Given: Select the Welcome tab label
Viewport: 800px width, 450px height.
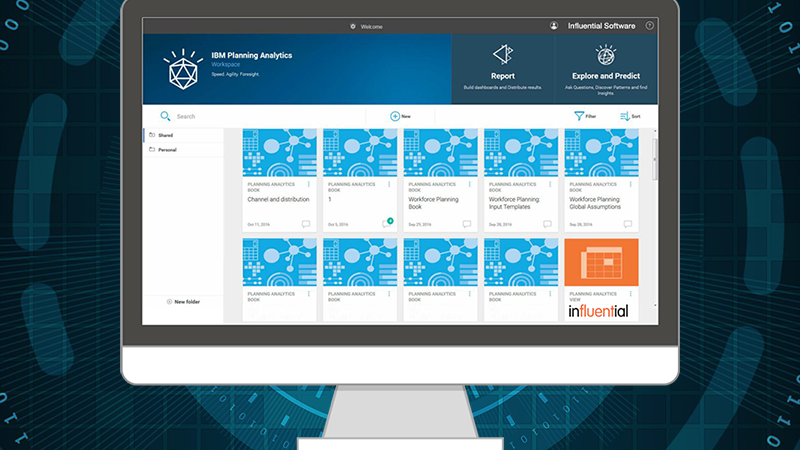Looking at the screenshot, I should pos(371,27).
